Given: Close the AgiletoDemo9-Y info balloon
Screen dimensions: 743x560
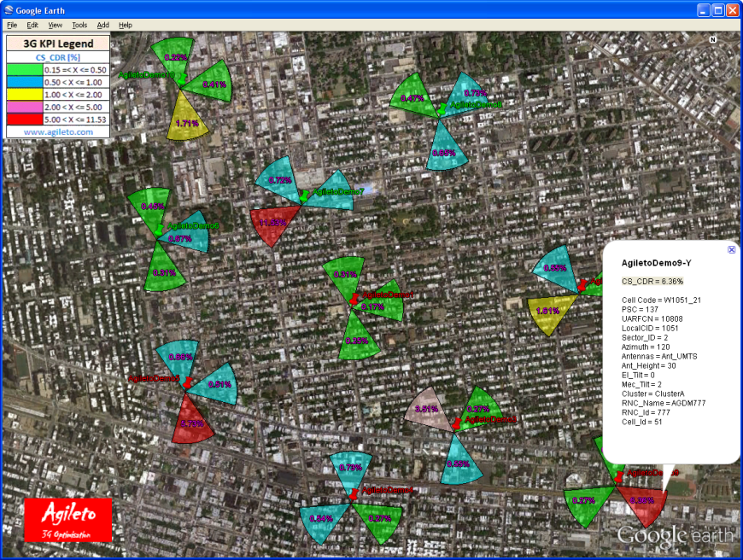Looking at the screenshot, I should (731, 249).
